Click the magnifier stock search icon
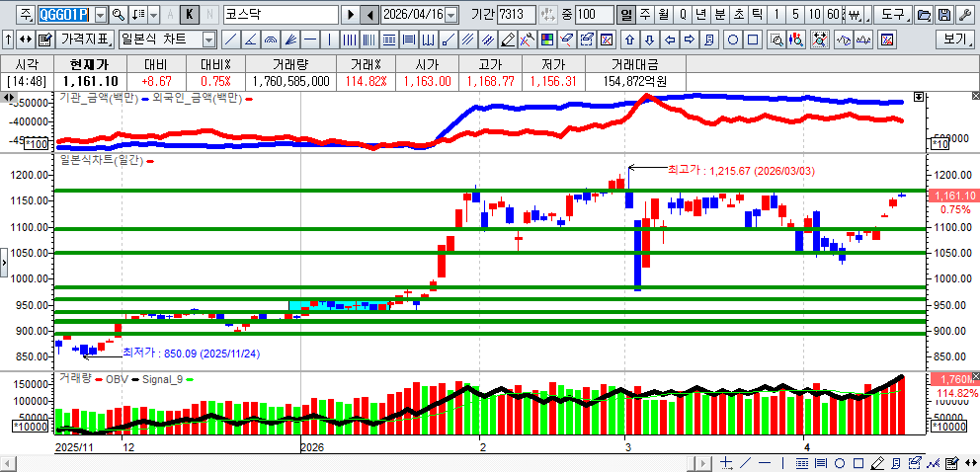 (119, 15)
